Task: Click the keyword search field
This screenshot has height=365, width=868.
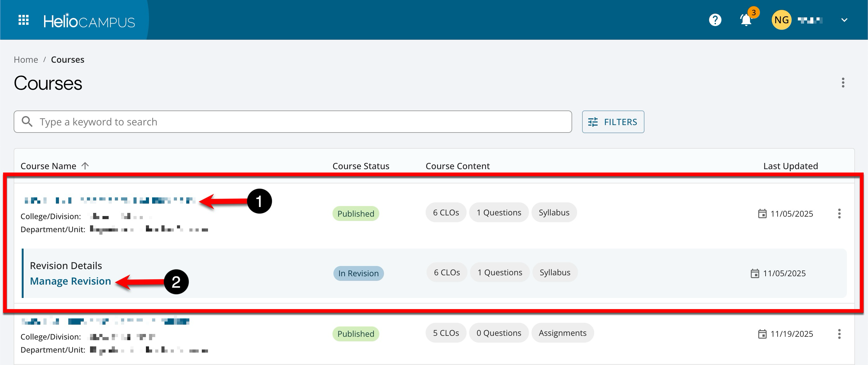Action: [292, 122]
